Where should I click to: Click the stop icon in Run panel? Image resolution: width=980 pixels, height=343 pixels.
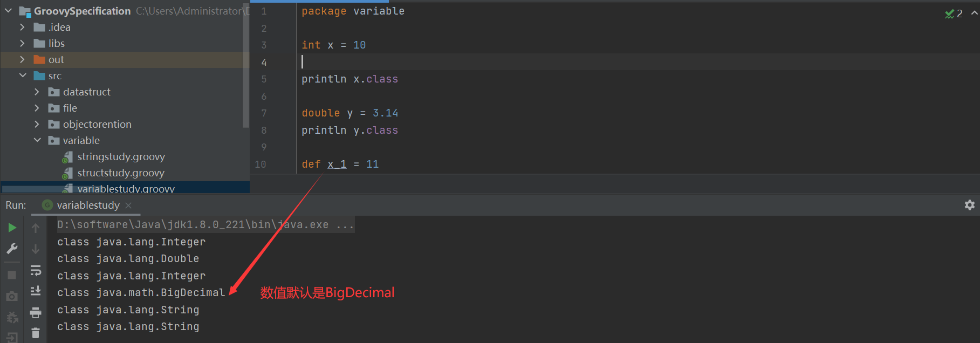pyautogui.click(x=12, y=275)
